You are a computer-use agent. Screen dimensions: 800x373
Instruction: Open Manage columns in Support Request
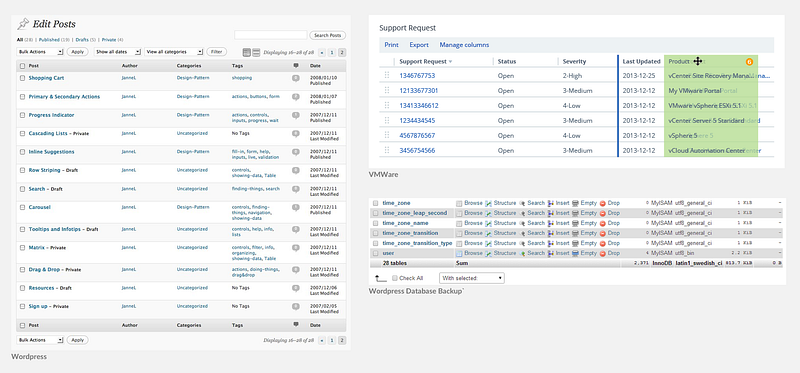(464, 45)
